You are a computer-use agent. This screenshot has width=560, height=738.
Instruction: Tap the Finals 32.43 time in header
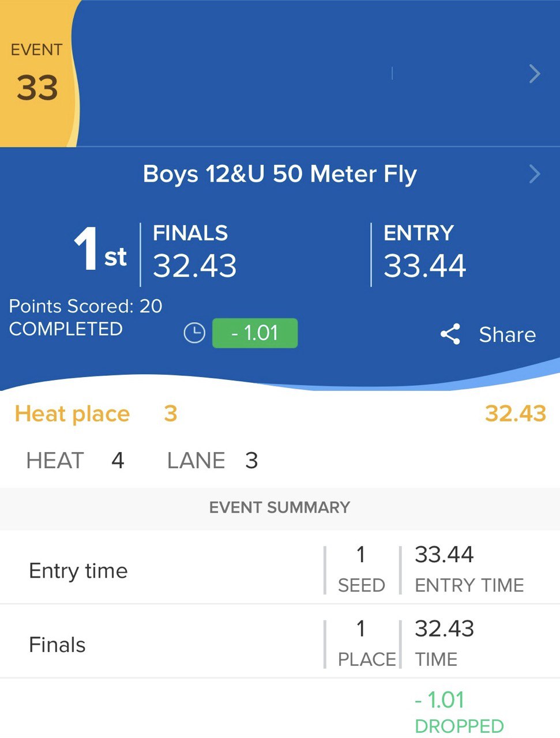(x=195, y=265)
